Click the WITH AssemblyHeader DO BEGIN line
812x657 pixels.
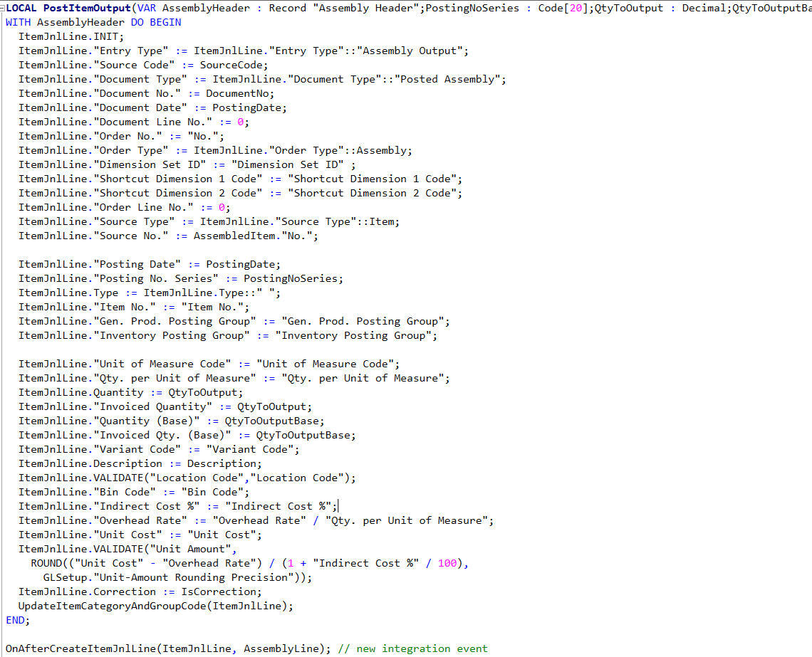93,22
